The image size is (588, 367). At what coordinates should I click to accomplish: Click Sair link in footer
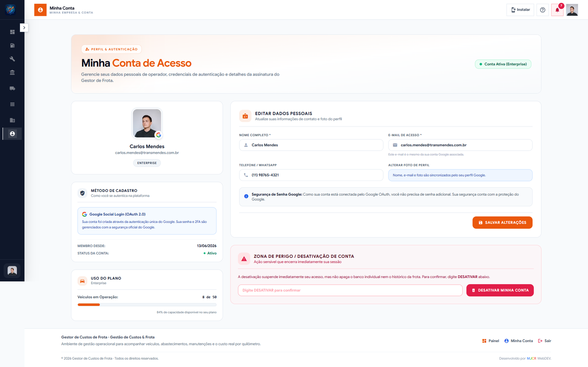tap(545, 341)
